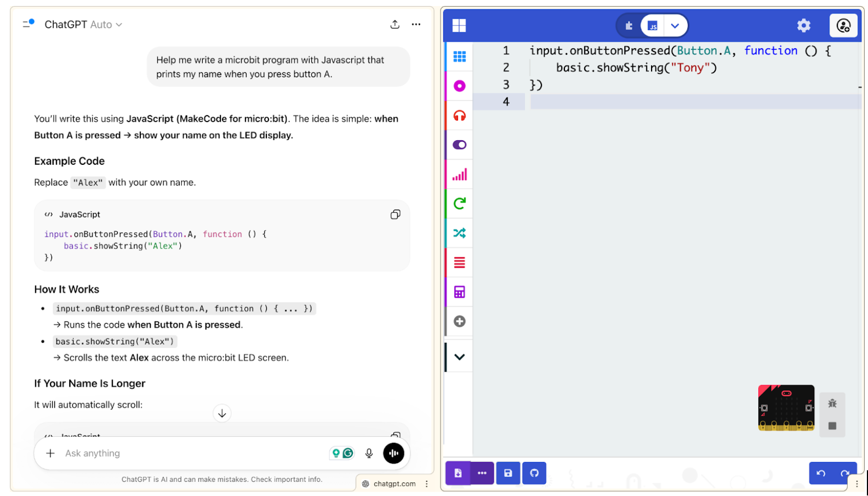868x496 pixels.
Task: Click line number 1 in the gutter
Action: 506,51
